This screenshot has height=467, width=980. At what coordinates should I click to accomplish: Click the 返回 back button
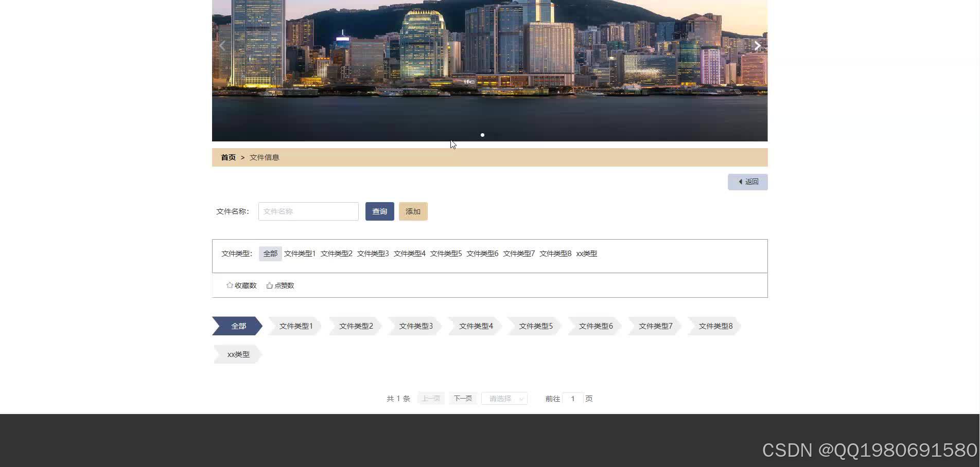(x=747, y=182)
